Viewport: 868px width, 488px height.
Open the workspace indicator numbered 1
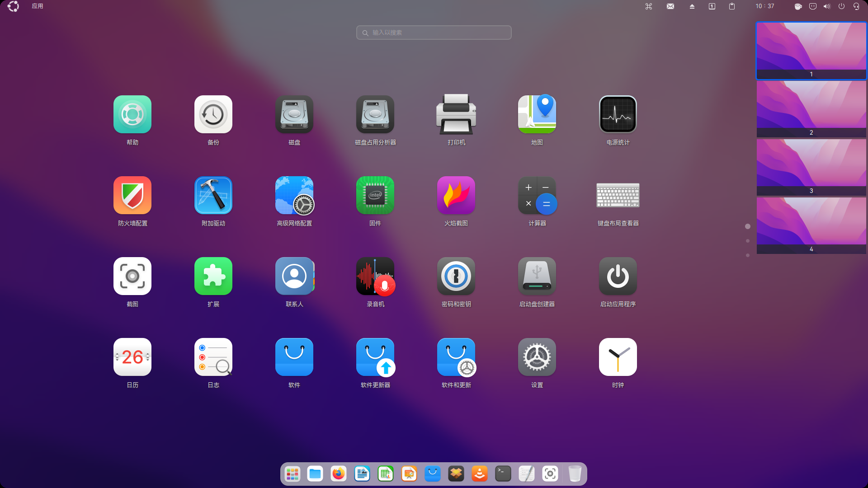[712, 6]
